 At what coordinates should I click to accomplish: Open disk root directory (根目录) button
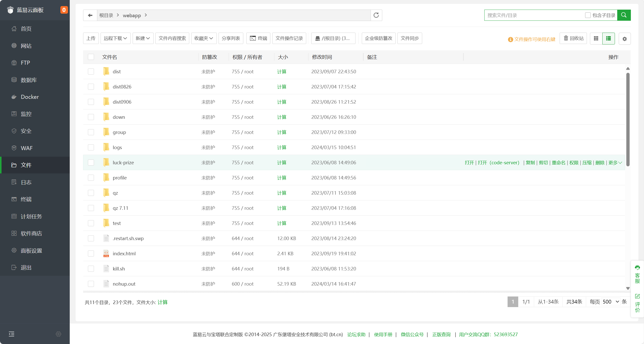(333, 38)
